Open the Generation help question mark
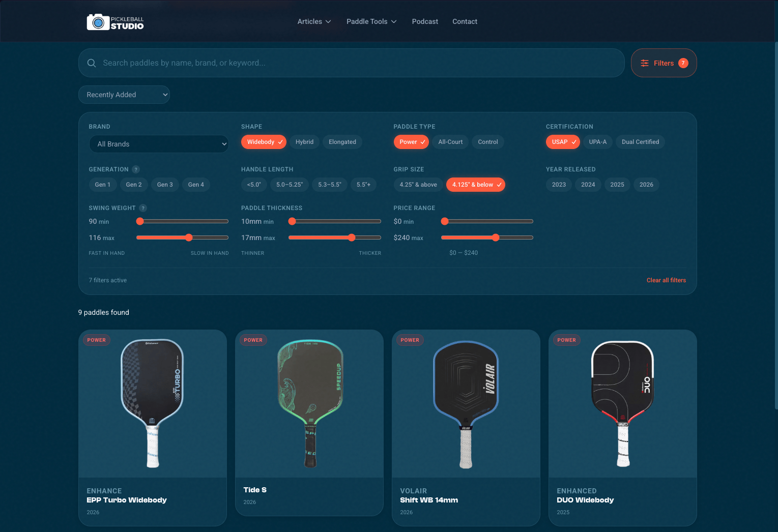 (x=136, y=169)
